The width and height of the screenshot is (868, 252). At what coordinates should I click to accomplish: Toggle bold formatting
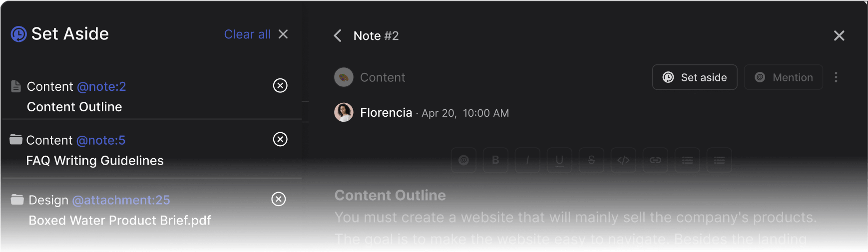click(x=495, y=160)
